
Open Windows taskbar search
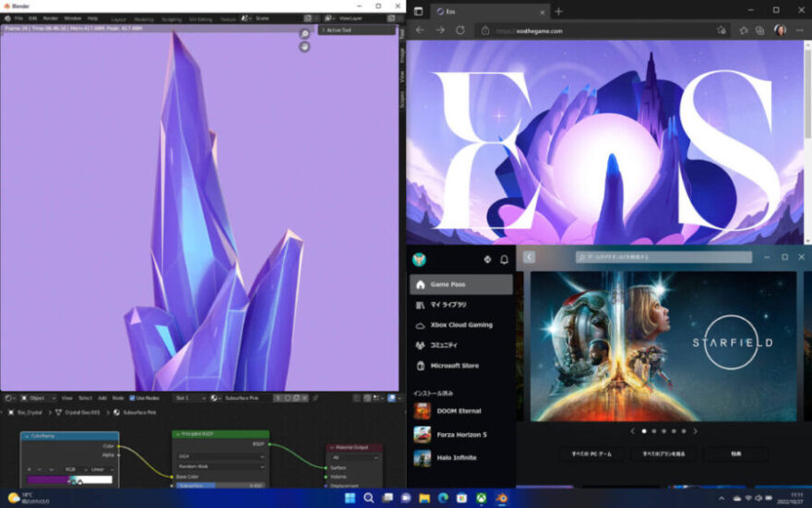369,498
